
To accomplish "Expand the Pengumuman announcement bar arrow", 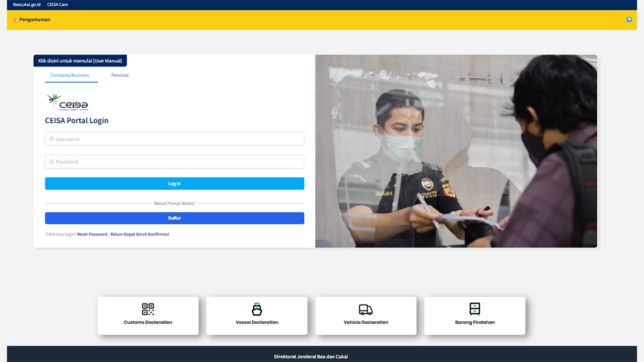I will (629, 19).
